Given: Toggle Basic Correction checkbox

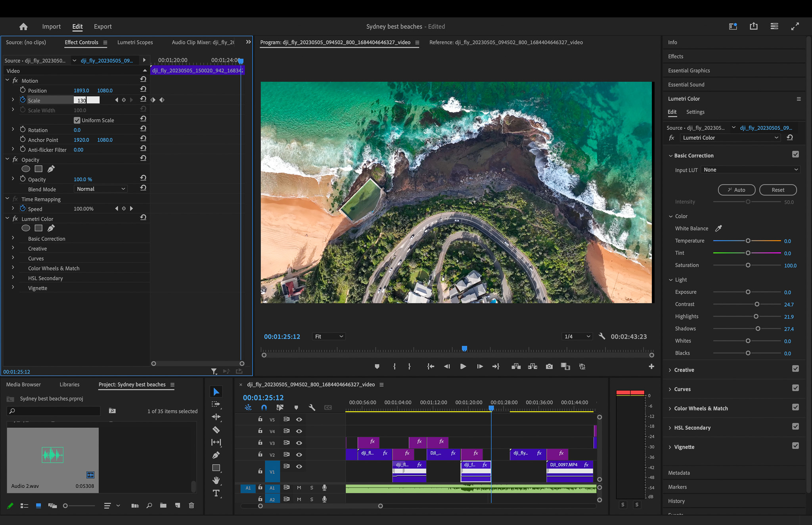Looking at the screenshot, I should click(795, 155).
